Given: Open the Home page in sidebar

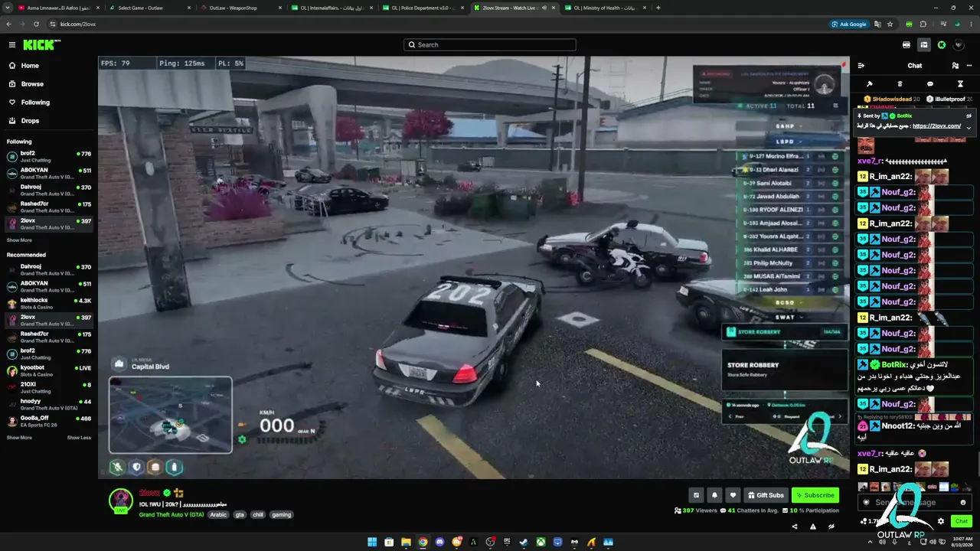Looking at the screenshot, I should [x=30, y=66].
